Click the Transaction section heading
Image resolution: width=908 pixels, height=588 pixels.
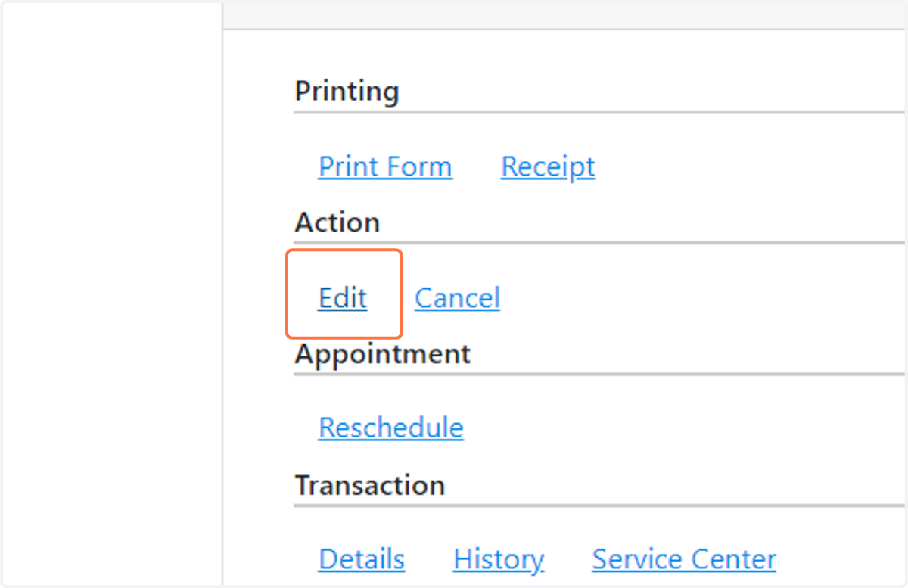tap(370, 485)
